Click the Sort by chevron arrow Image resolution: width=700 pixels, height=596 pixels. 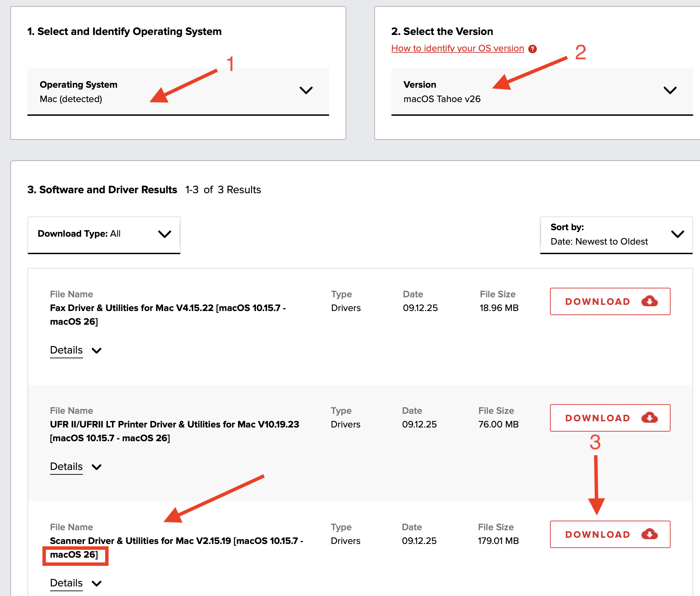tap(677, 234)
